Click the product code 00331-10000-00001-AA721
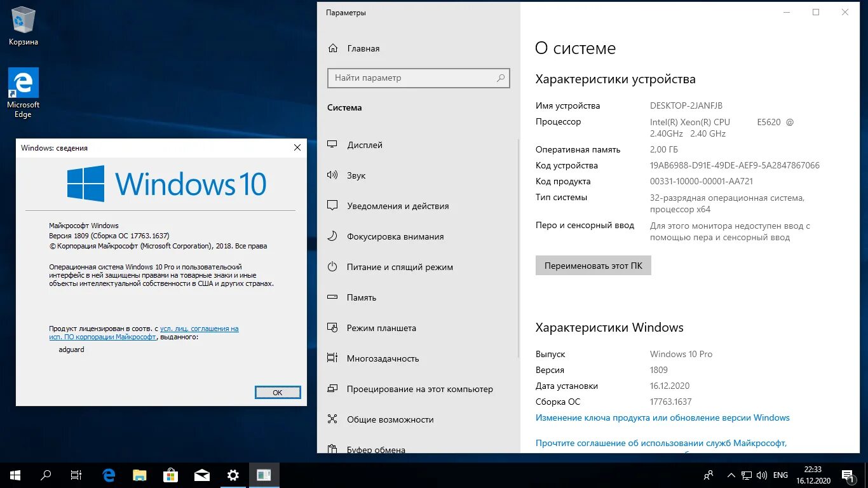 coord(702,181)
